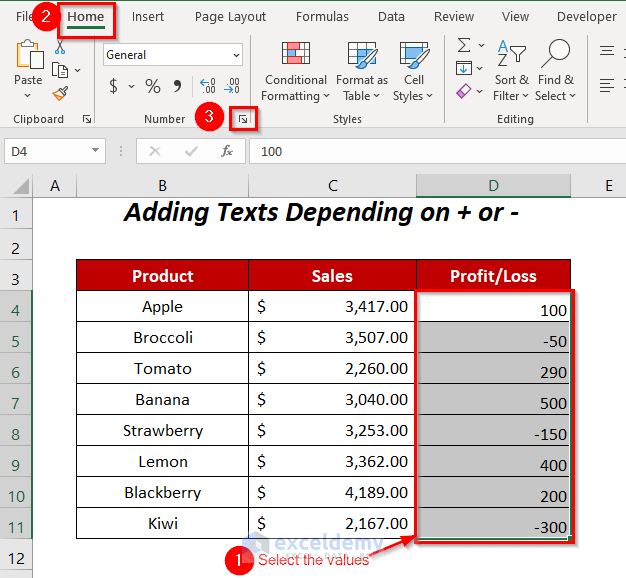Click Increase Decimal icon
This screenshot has width=626, height=578.
[x=208, y=87]
